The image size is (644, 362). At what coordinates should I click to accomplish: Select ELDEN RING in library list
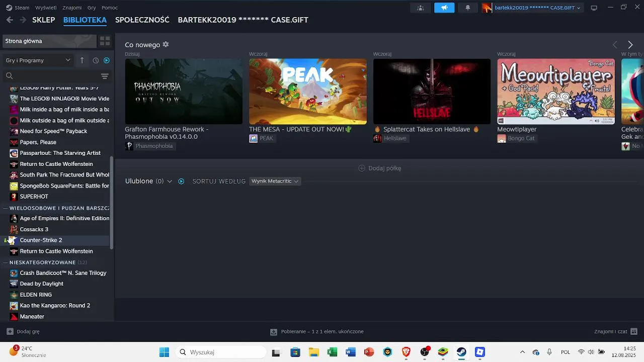click(55, 295)
